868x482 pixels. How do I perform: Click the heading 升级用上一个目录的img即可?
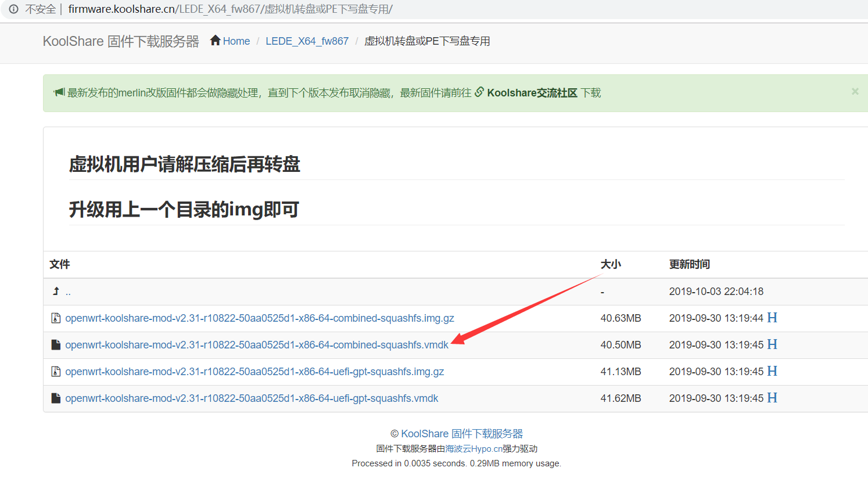coord(184,210)
